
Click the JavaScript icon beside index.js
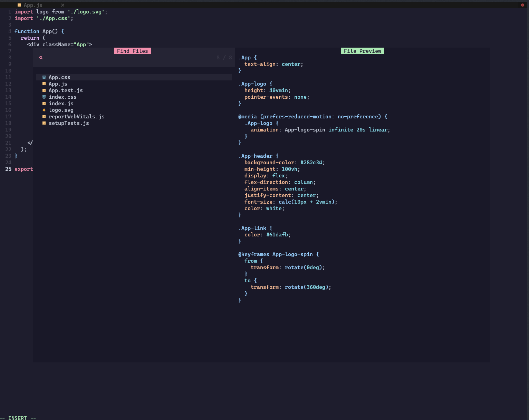44,103
